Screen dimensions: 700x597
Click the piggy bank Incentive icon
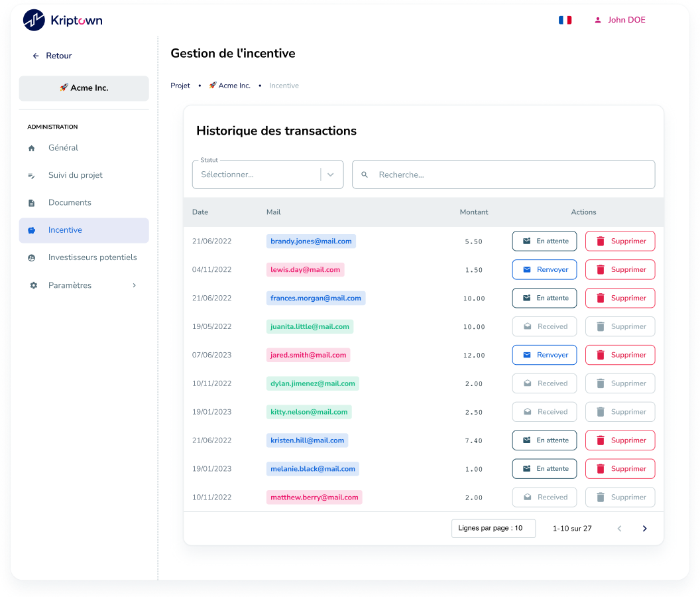point(32,230)
